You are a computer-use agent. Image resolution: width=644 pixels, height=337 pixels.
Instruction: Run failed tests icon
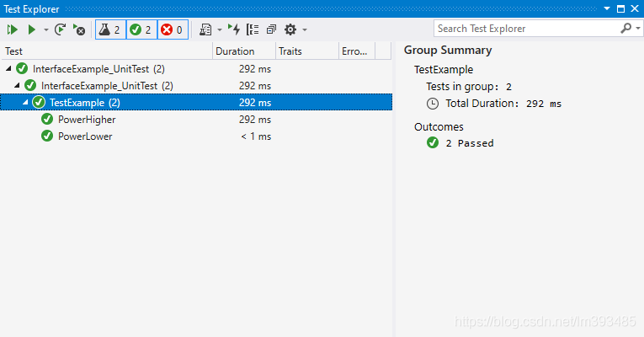[79, 29]
